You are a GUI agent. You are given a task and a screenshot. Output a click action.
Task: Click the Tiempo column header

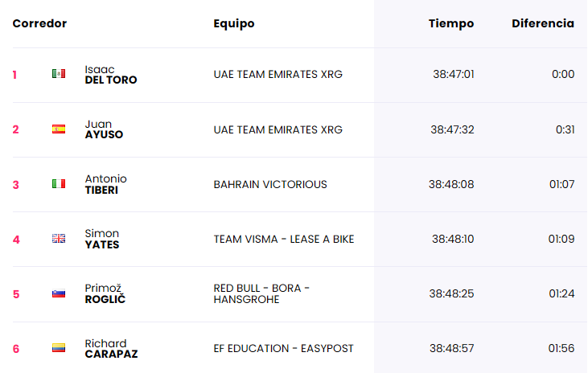(x=451, y=23)
